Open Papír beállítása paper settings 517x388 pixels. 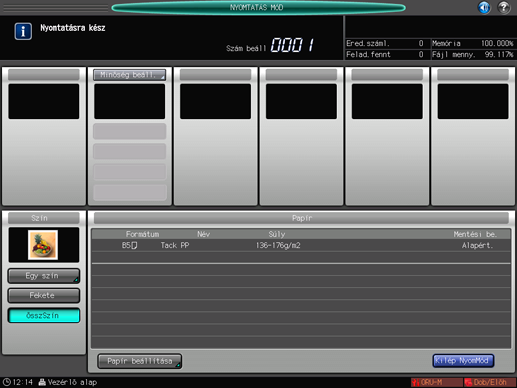140,361
